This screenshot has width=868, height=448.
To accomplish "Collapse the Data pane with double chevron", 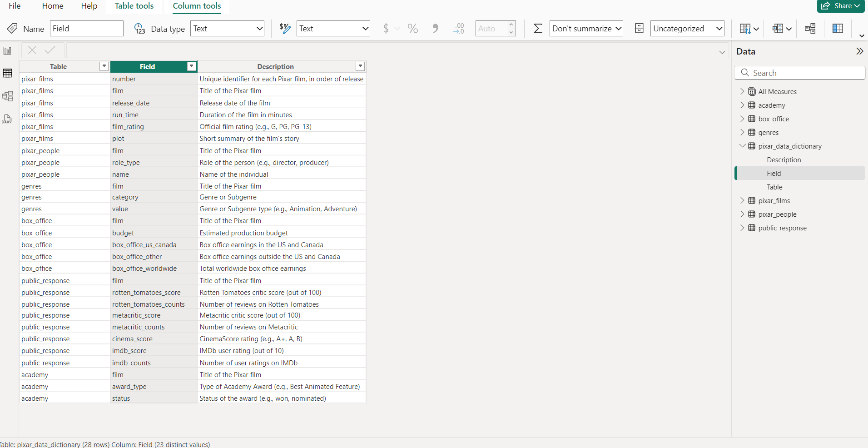I will (859, 51).
